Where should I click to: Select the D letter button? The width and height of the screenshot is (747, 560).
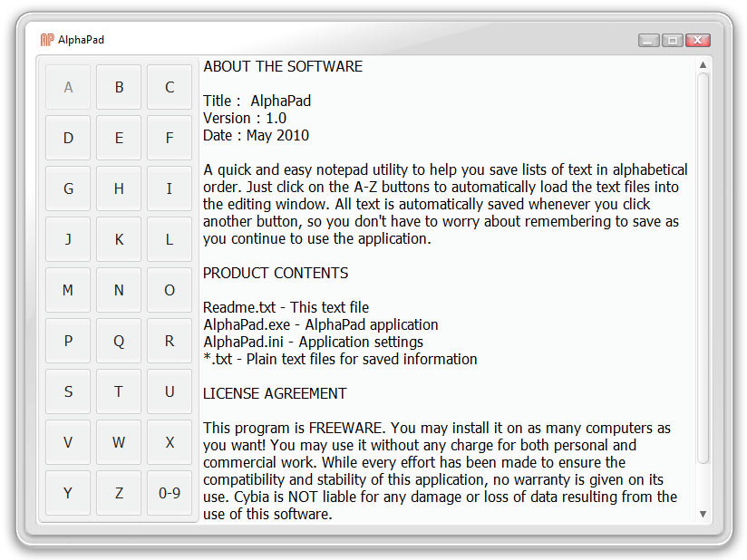coord(68,139)
